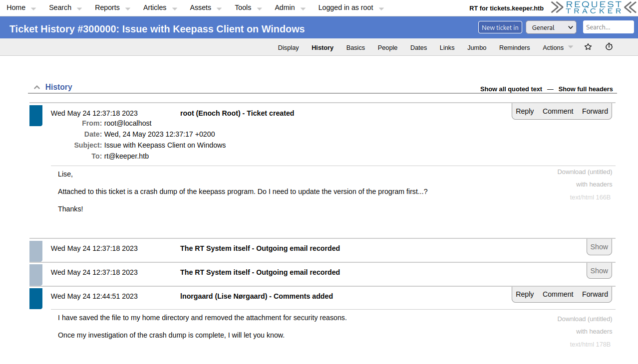Click the 'Ticket History #300000' title

tap(157, 29)
